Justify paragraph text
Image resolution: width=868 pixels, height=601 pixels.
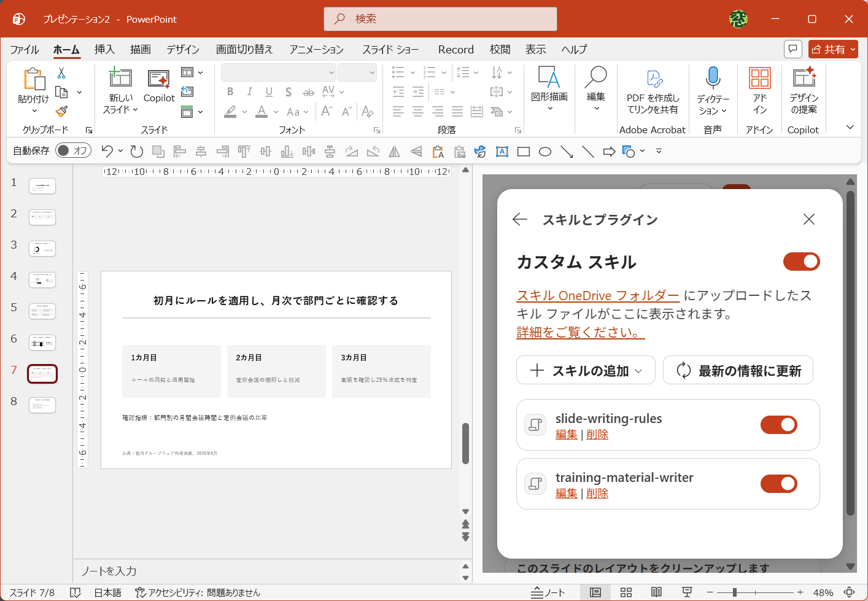pos(457,111)
